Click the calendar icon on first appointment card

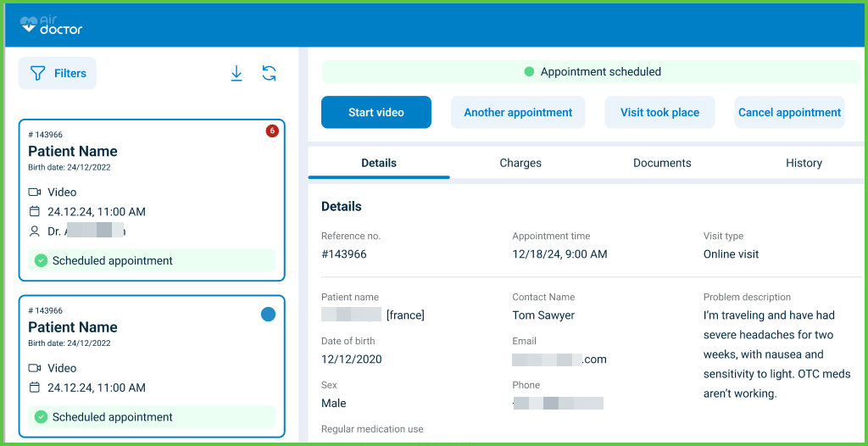[35, 212]
